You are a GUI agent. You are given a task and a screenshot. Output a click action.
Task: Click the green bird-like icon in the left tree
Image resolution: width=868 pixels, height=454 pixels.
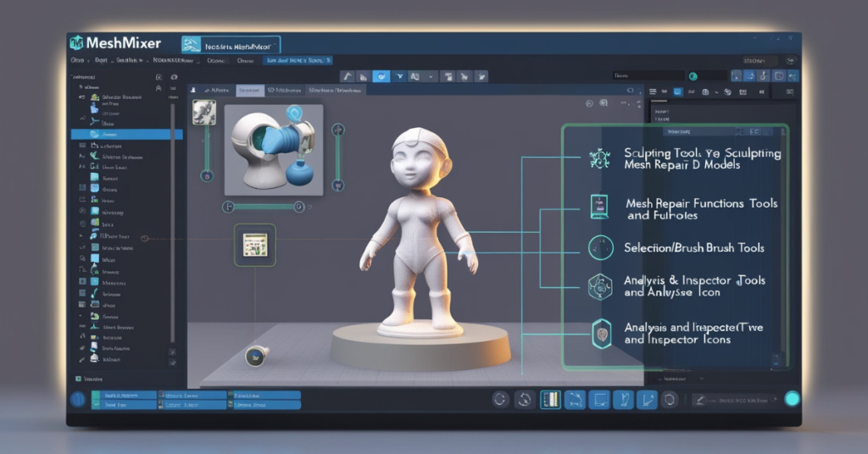[95, 157]
